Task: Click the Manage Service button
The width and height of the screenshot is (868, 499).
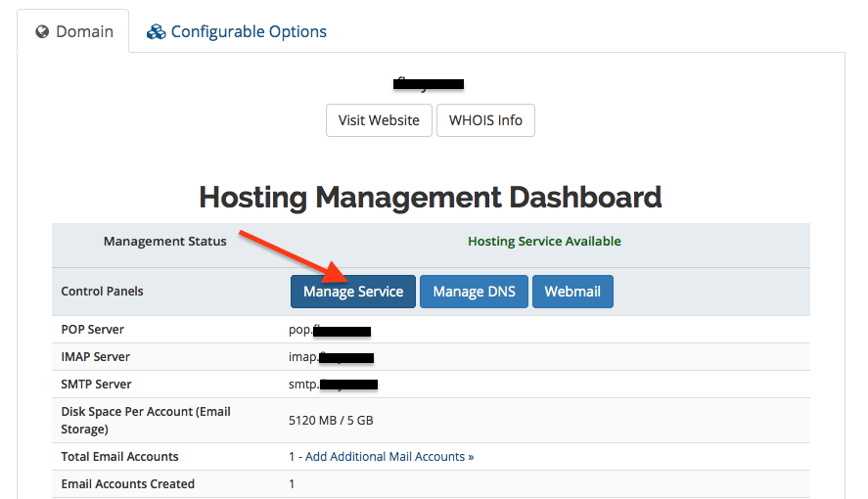Action: [x=353, y=292]
